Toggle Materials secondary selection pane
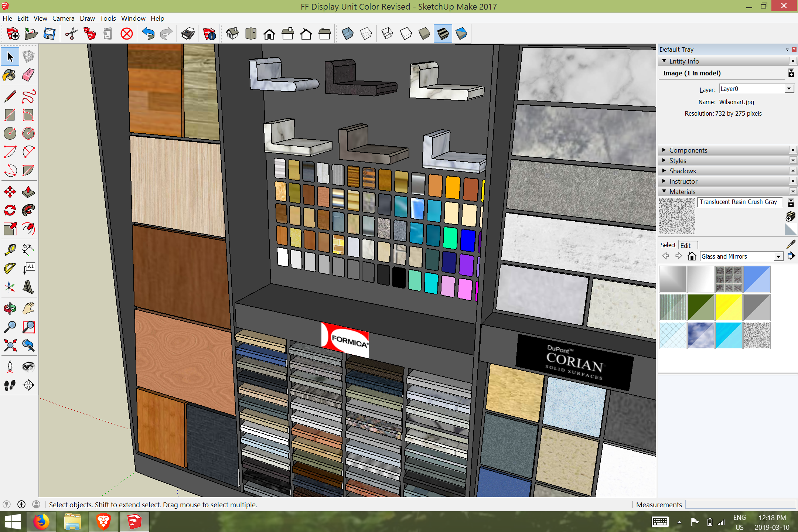The image size is (798, 532). click(x=791, y=203)
